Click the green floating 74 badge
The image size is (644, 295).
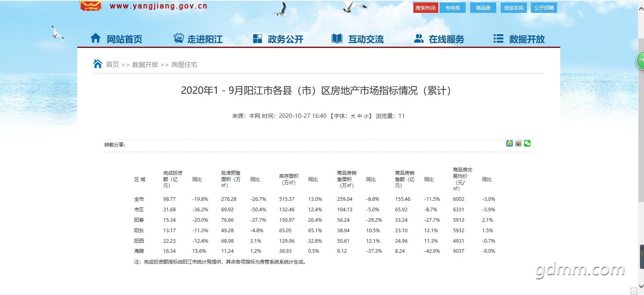click(x=640, y=60)
